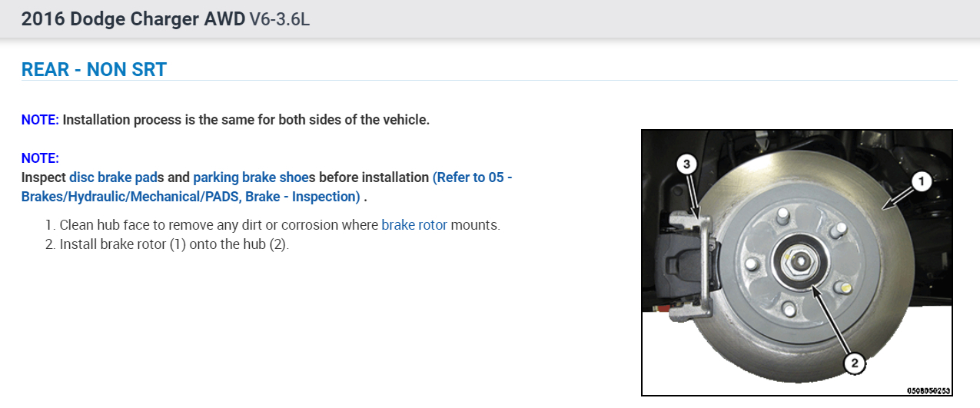Click callout number 2 in the diagram
This screenshot has width=980, height=408.
point(854,363)
